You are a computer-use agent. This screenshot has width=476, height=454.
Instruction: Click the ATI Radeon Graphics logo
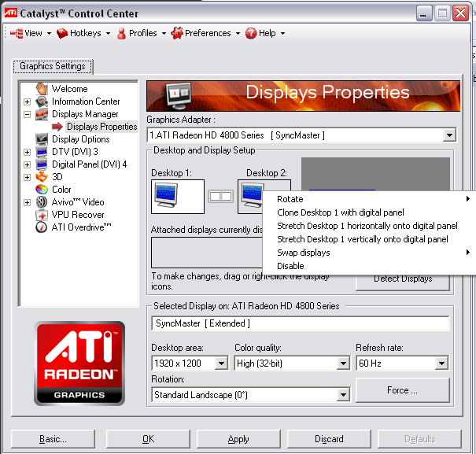pos(79,364)
